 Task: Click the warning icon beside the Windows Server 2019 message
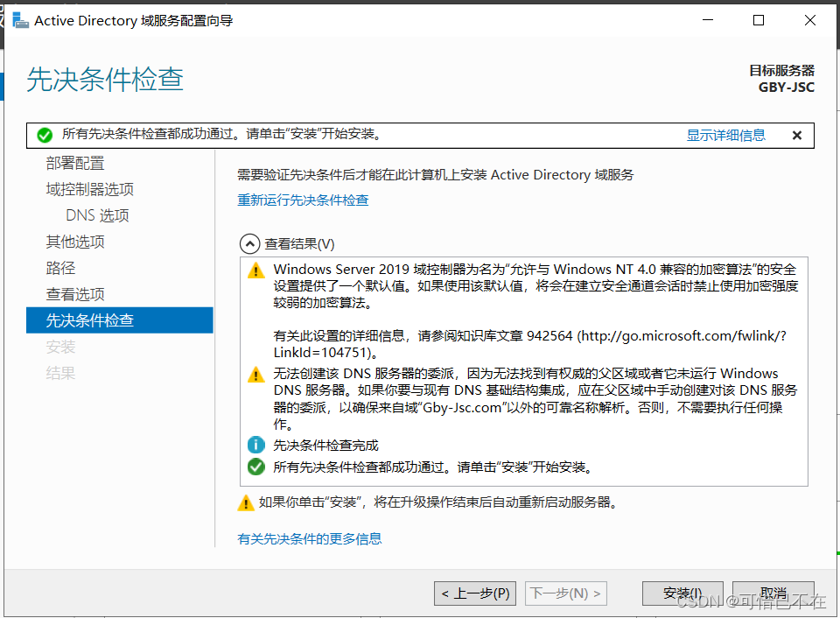256,270
